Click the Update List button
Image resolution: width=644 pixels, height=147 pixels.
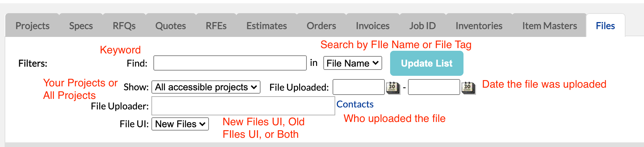click(427, 63)
